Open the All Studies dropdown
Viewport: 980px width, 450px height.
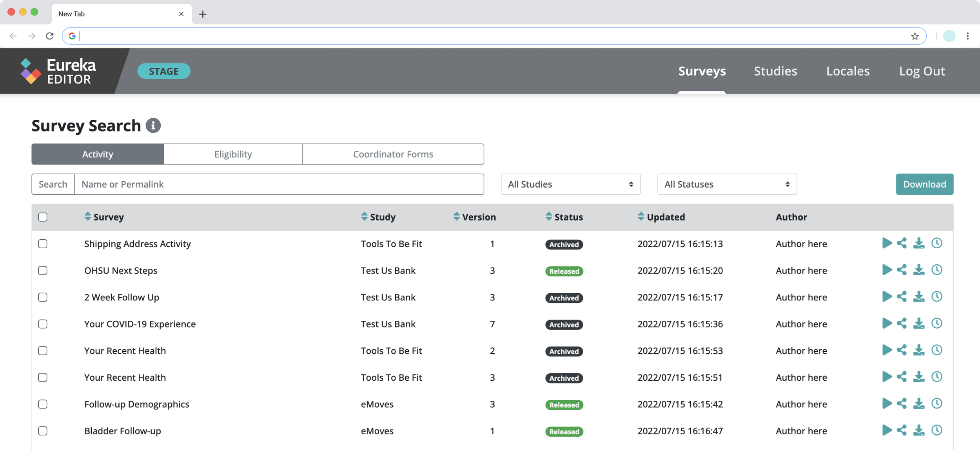tap(570, 184)
